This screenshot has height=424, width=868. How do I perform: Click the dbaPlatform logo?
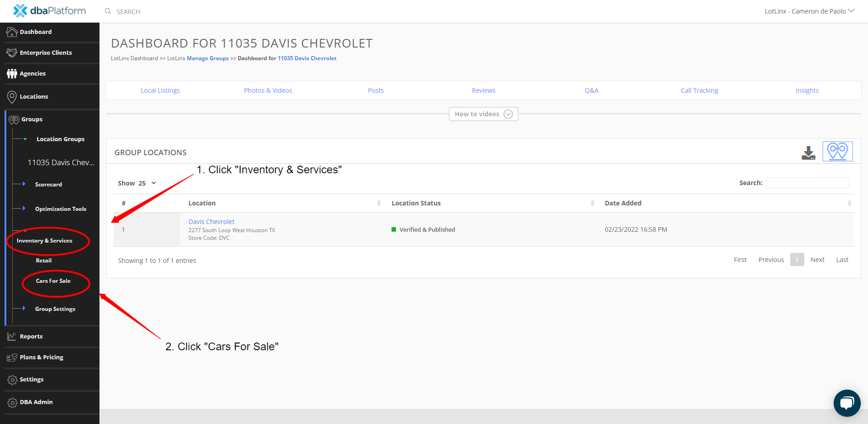(49, 10)
